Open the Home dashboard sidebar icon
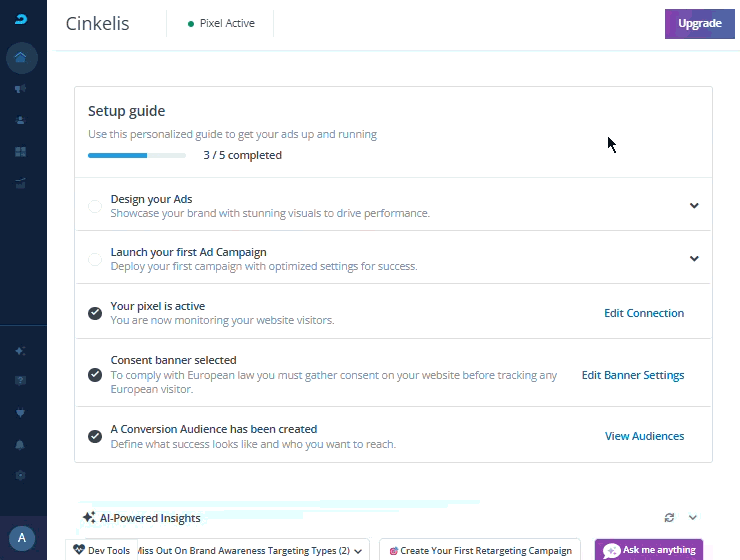This screenshot has width=740, height=560. pos(21,57)
